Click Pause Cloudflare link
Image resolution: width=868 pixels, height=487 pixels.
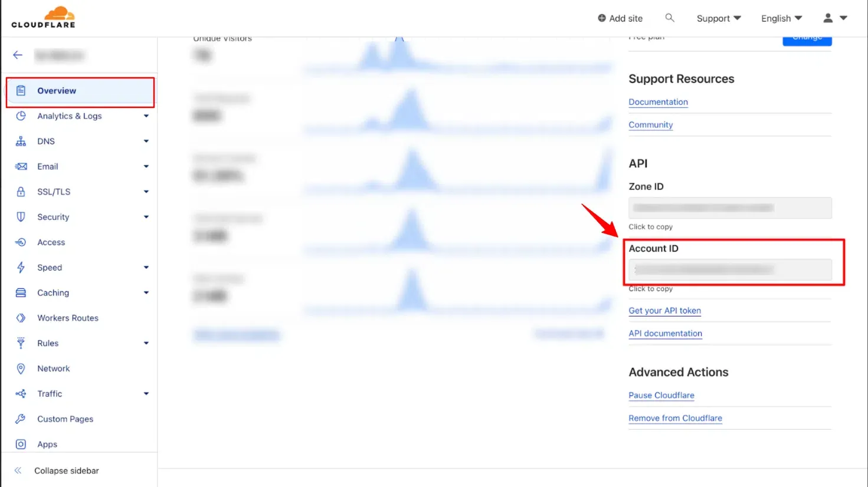pyautogui.click(x=661, y=396)
